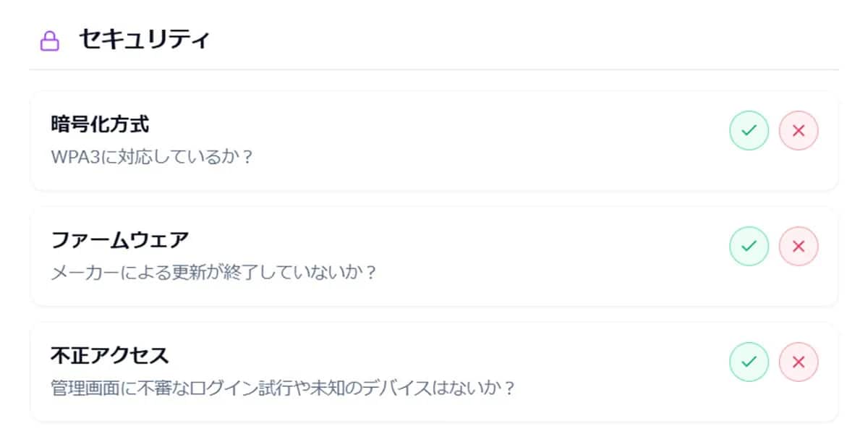Screen dimensions: 868x447
Task: Click the divider line under セキュリティ heading
Action: 434,70
